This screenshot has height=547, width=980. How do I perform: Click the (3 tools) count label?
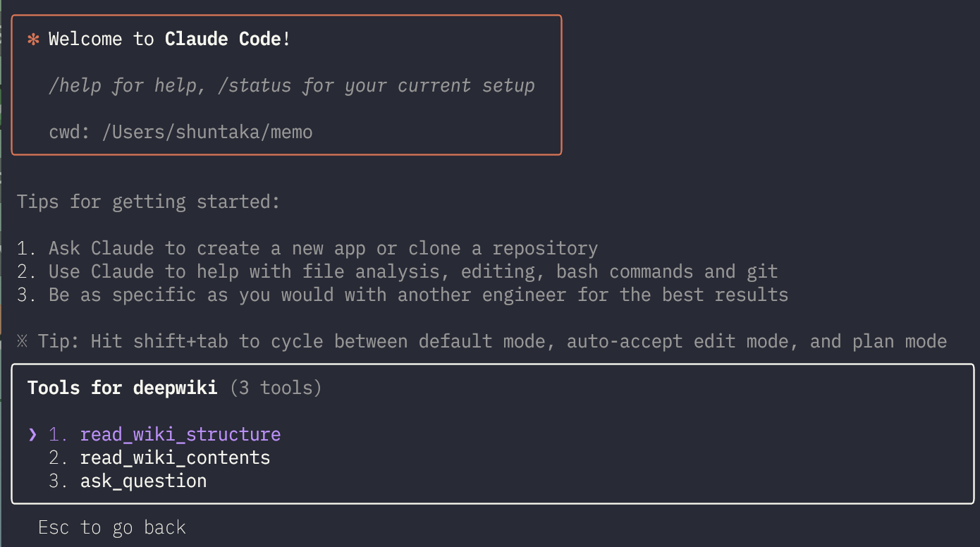(276, 388)
